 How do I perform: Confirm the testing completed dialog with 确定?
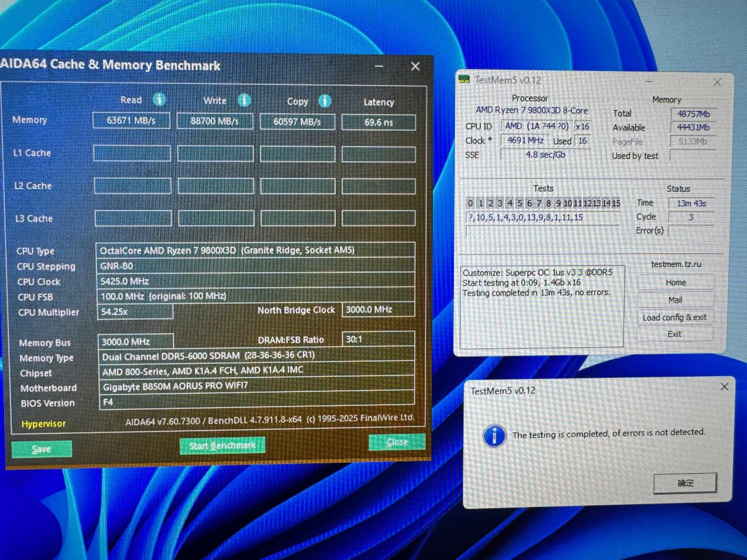pyautogui.click(x=685, y=483)
